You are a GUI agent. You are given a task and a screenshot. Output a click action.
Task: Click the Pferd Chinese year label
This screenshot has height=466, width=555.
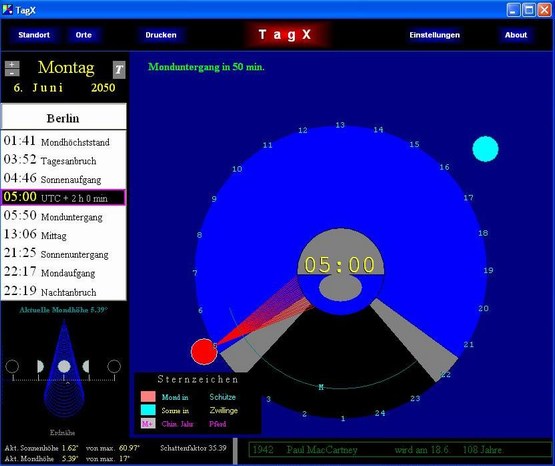(217, 424)
